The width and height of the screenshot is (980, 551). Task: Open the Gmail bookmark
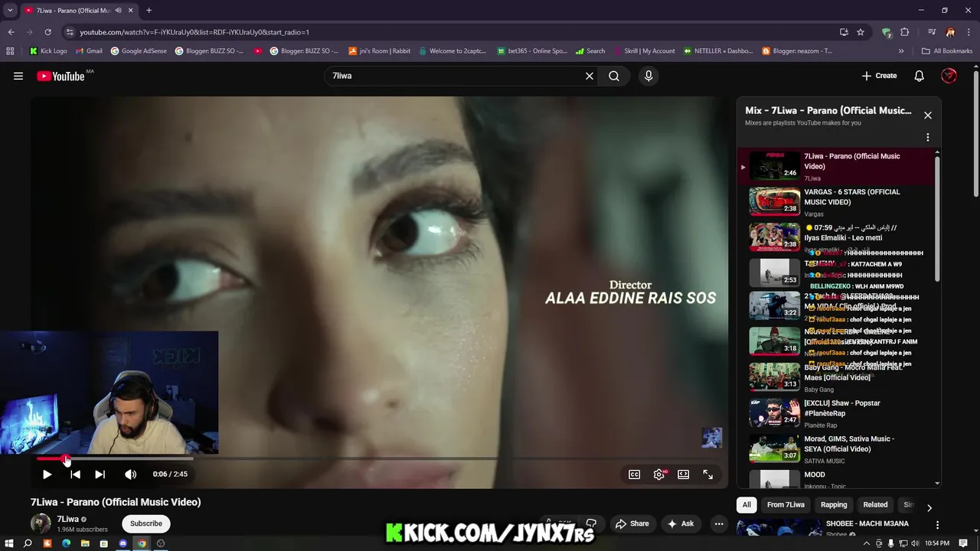(x=89, y=51)
